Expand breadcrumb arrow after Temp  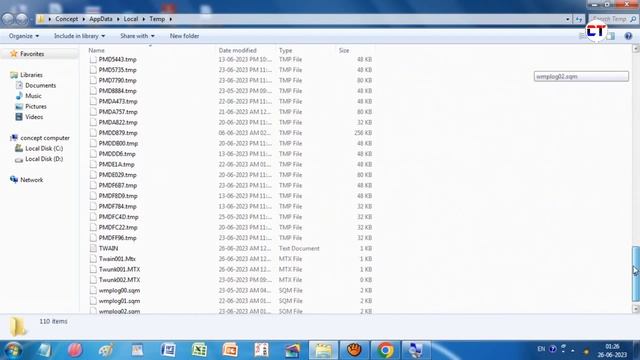(x=170, y=19)
